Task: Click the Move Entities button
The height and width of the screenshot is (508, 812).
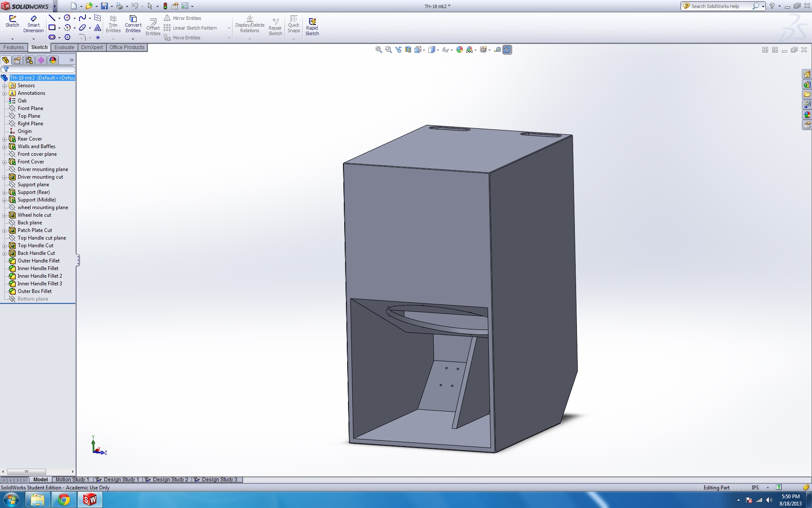Action: 182,38
